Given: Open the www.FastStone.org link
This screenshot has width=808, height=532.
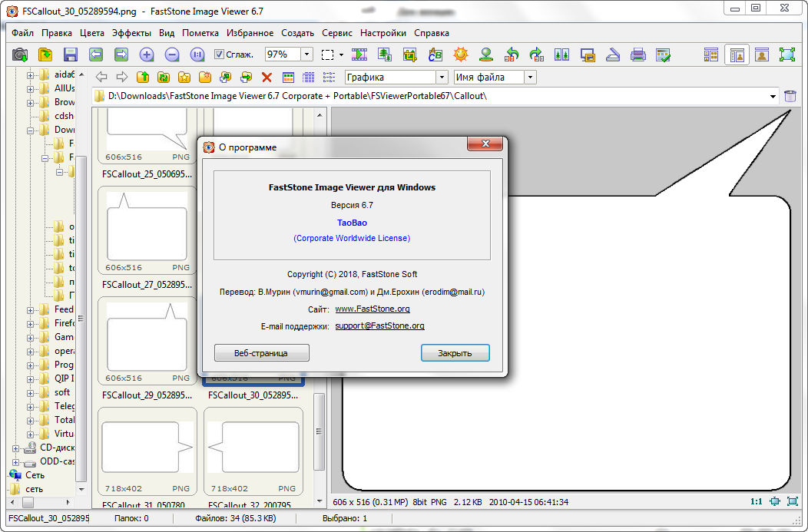Looking at the screenshot, I should [x=373, y=309].
